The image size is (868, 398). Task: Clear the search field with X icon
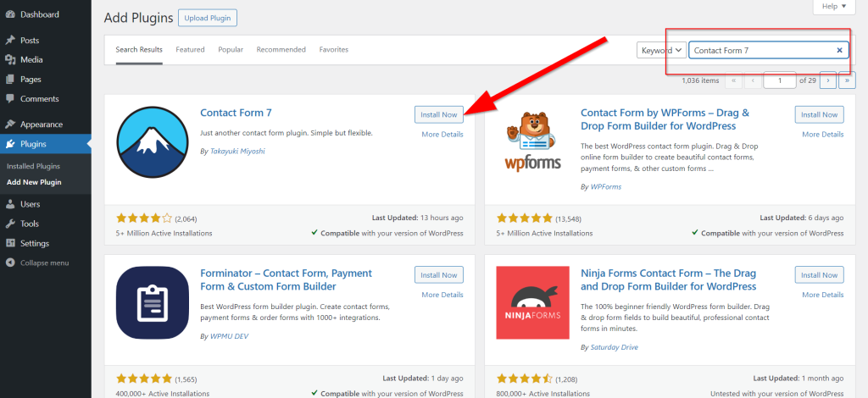(839, 51)
